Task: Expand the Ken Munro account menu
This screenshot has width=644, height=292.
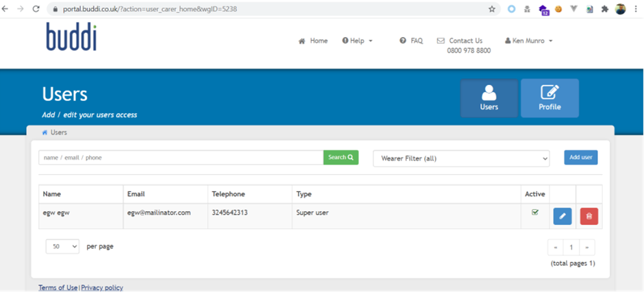Action: (x=528, y=41)
